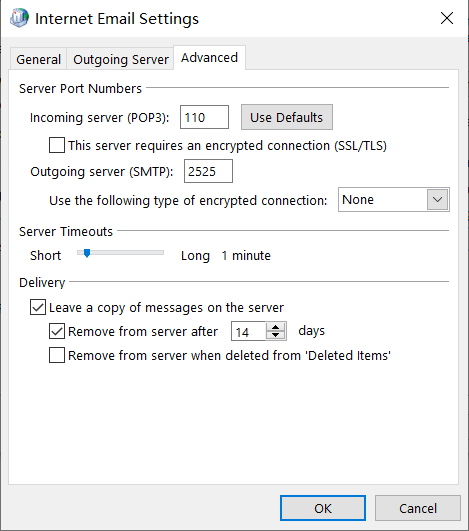
Task: Uncheck Leave a copy of messages on the server
Action: click(38, 307)
